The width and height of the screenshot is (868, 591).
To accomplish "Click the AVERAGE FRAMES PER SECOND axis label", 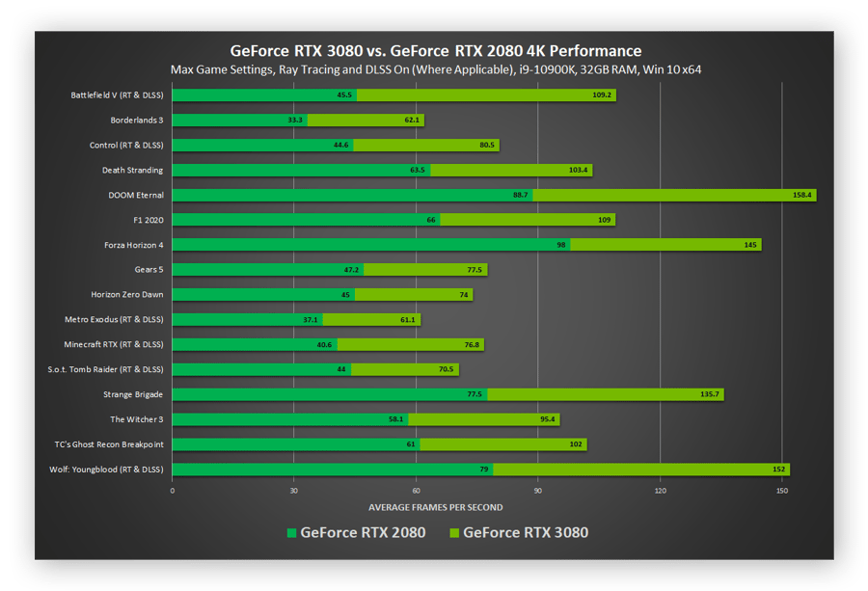I will 436,506.
